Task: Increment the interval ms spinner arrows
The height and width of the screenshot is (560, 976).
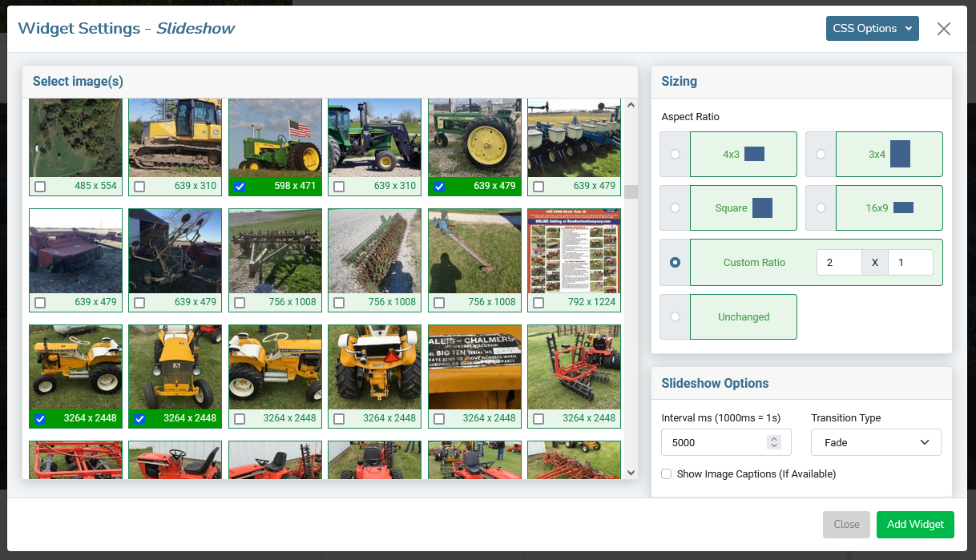Action: [773, 439]
